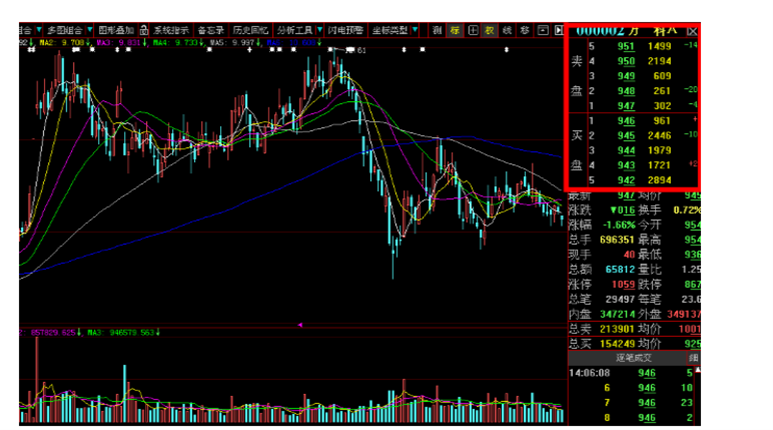Click sell level 2 price 948
Image resolution: width=773 pixels, height=430 pixels.
[626, 91]
